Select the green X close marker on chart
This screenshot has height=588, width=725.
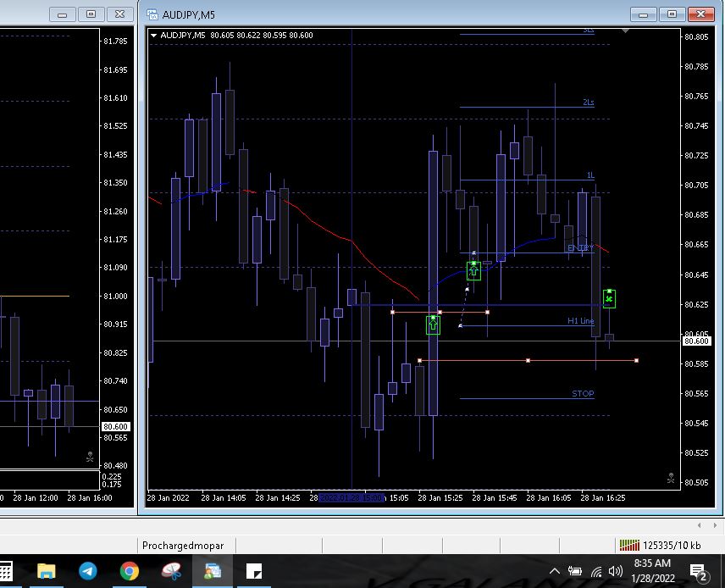(x=609, y=298)
